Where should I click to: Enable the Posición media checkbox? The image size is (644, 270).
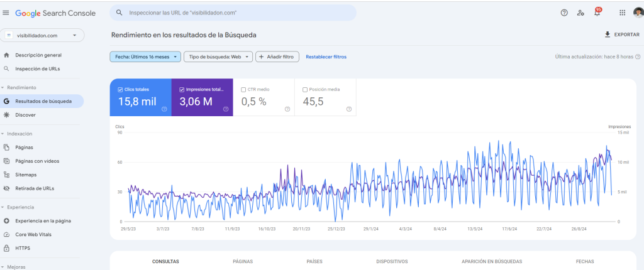[x=306, y=89]
